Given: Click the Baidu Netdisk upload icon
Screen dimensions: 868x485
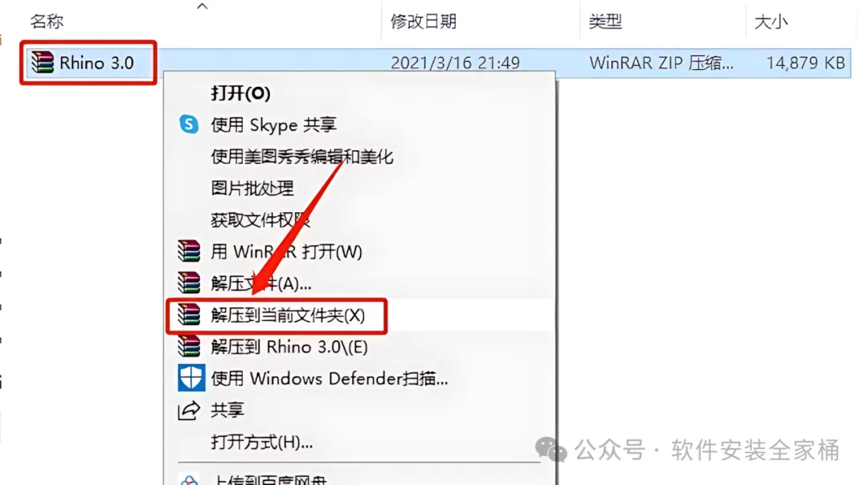Looking at the screenshot, I should [190, 480].
